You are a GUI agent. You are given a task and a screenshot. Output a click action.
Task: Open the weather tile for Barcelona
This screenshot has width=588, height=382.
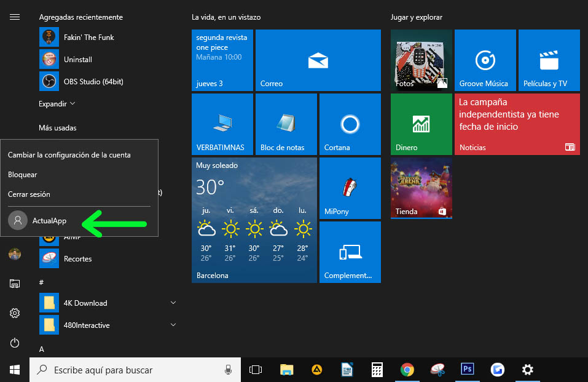point(254,220)
